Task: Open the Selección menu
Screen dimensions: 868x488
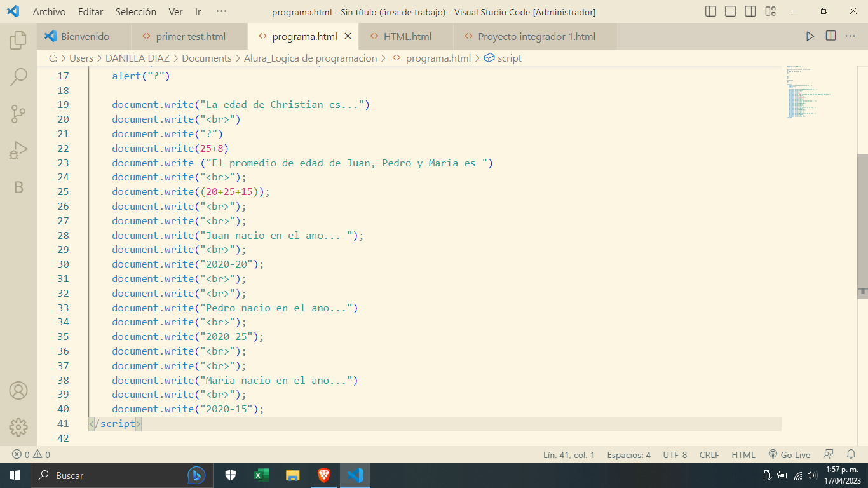Action: (135, 11)
